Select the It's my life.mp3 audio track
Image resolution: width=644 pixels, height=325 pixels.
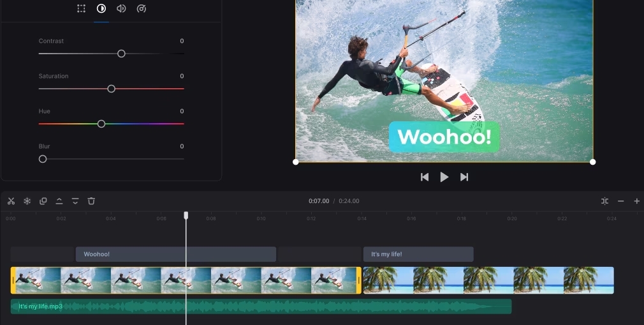click(261, 306)
